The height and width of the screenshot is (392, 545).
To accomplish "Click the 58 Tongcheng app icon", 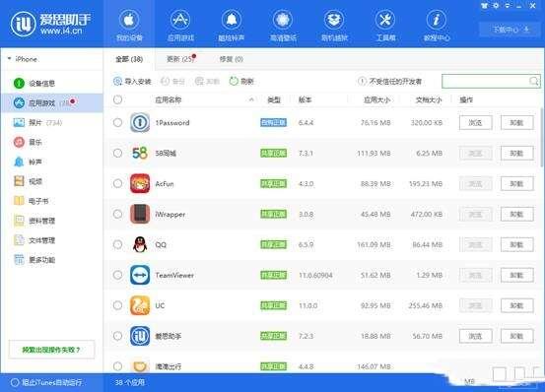I will 140,153.
